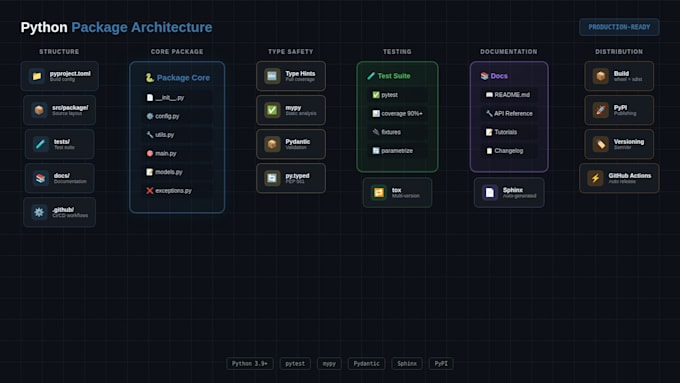The width and height of the screenshot is (680, 383).
Task: Click the page icon beside __init__.py
Action: pyautogui.click(x=150, y=98)
